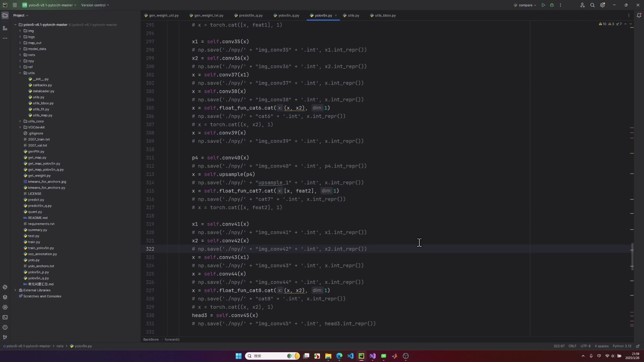This screenshot has width=644, height=362.
Task: Switch to the predict5n_q.py editor tab
Action: coord(250,15)
